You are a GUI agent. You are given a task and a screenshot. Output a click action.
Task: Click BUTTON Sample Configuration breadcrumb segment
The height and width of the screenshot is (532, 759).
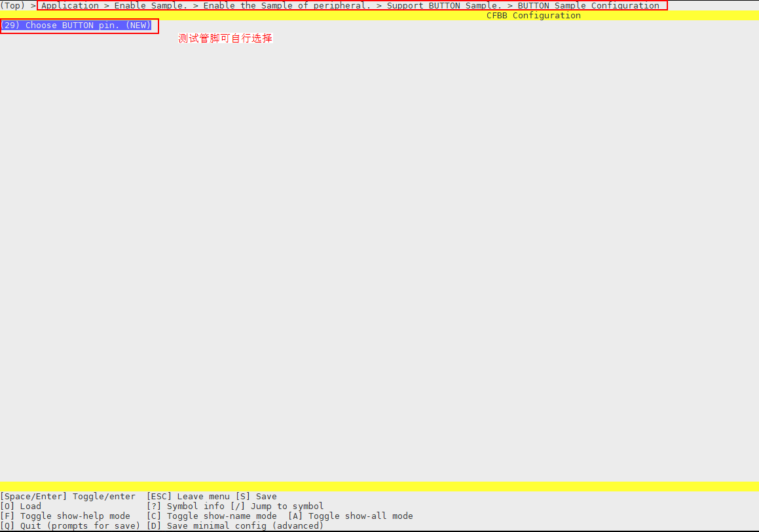coord(588,6)
